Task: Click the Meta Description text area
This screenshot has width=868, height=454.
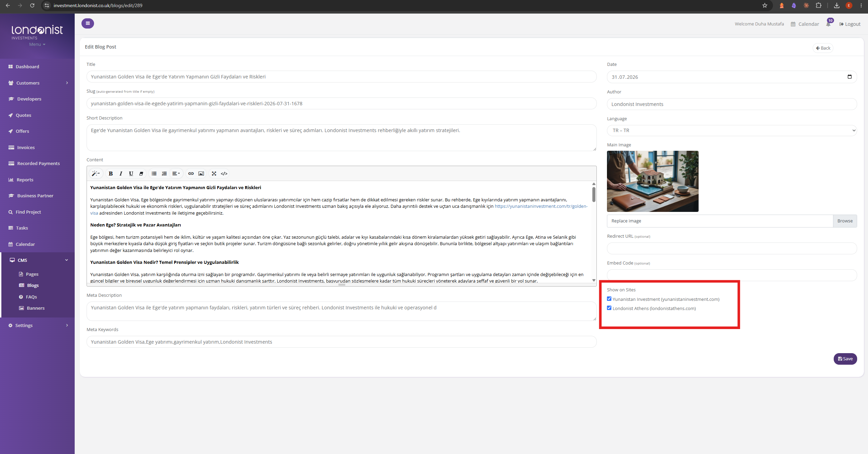Action: click(341, 311)
